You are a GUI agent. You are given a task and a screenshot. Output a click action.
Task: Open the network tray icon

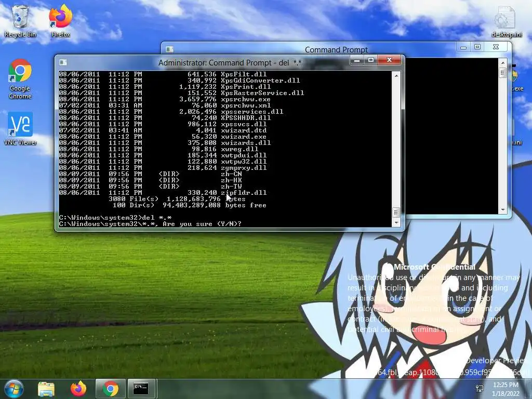point(480,389)
